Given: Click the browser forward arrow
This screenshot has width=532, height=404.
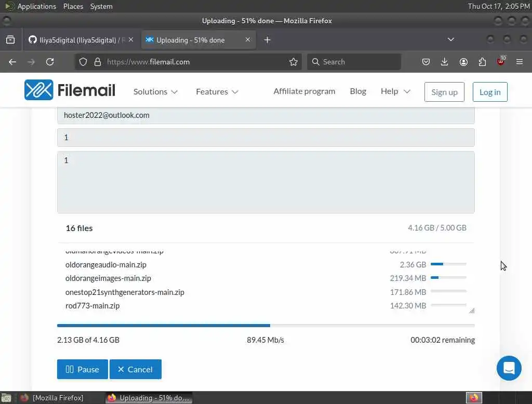Looking at the screenshot, I should point(31,62).
